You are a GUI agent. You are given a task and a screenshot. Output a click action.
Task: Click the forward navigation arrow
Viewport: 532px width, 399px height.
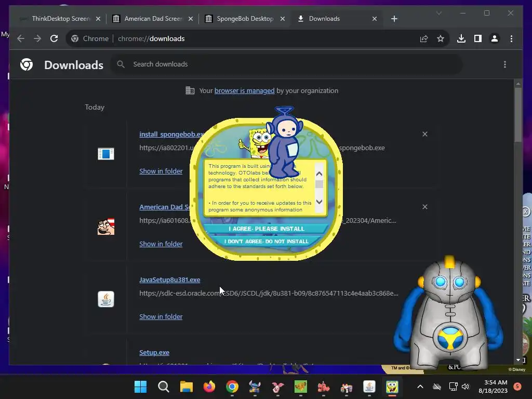coord(37,38)
